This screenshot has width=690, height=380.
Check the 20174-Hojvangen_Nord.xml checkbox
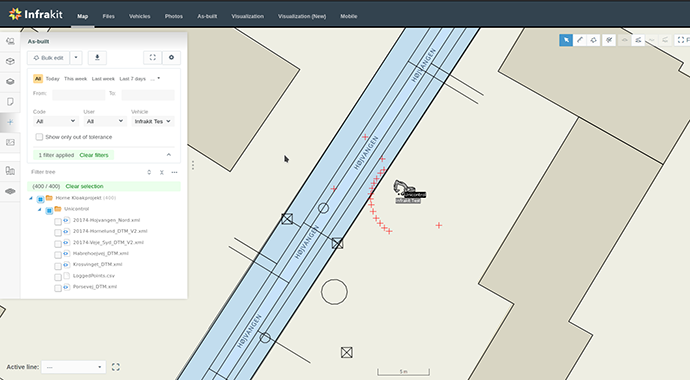[x=58, y=222]
